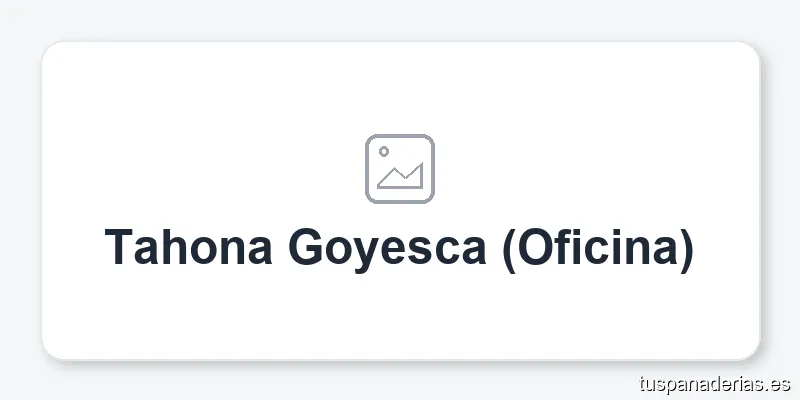
Task: Click the capital "T" starting the title
Action: (117, 247)
